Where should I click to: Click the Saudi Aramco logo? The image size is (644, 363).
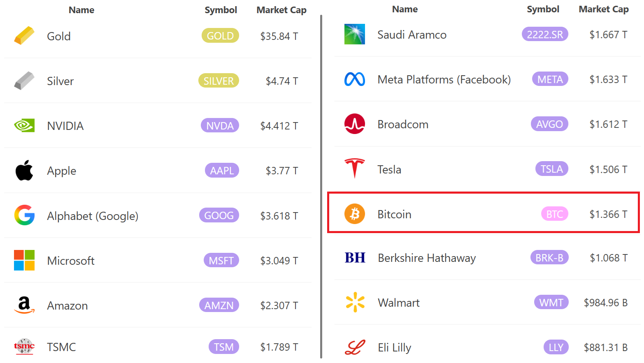(355, 34)
